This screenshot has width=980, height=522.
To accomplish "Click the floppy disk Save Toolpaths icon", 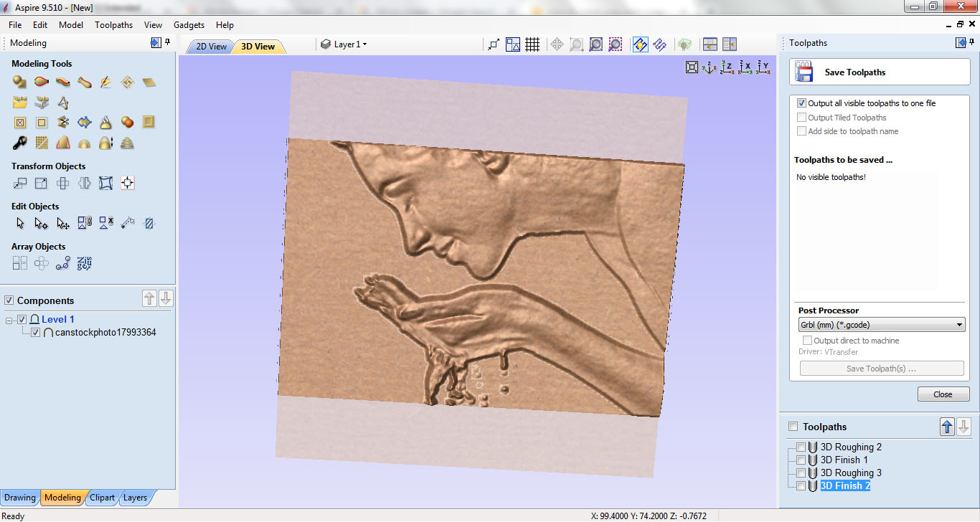I will [x=804, y=72].
